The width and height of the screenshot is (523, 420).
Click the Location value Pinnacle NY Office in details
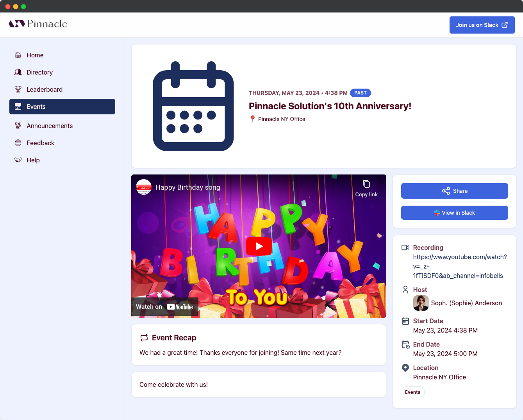439,377
